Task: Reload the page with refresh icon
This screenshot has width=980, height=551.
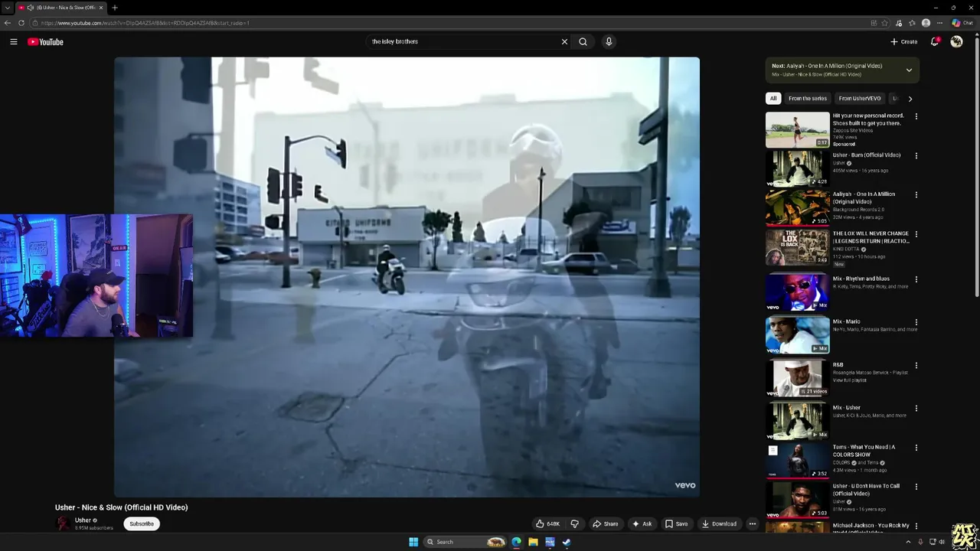Action: point(21,23)
